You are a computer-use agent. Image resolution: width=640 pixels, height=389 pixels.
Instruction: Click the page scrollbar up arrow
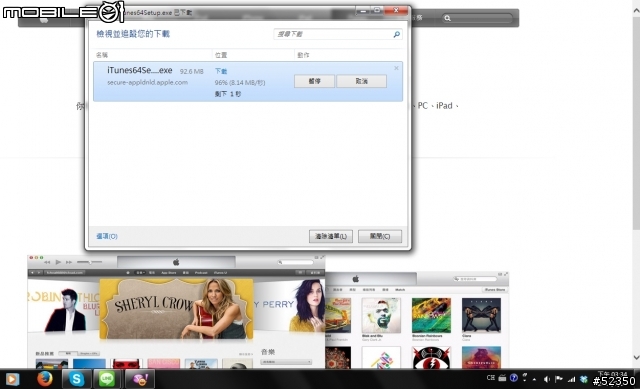636,11
